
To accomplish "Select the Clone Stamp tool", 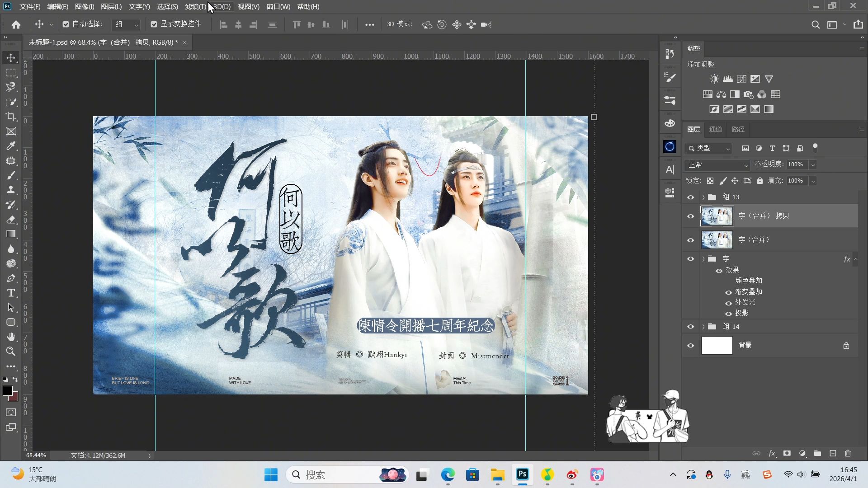I will [x=11, y=190].
